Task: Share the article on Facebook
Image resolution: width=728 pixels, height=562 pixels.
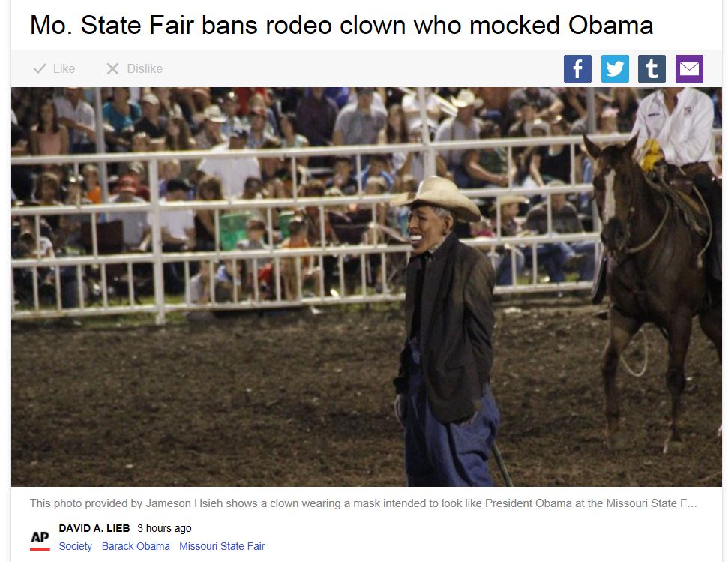Action: point(577,68)
